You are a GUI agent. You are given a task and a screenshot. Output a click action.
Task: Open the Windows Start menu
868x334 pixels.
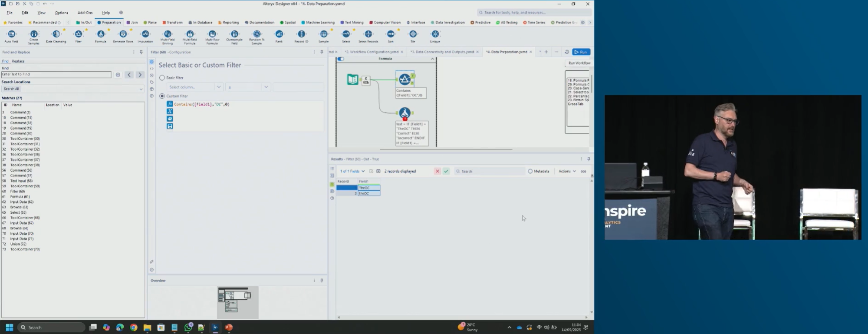tap(9, 327)
